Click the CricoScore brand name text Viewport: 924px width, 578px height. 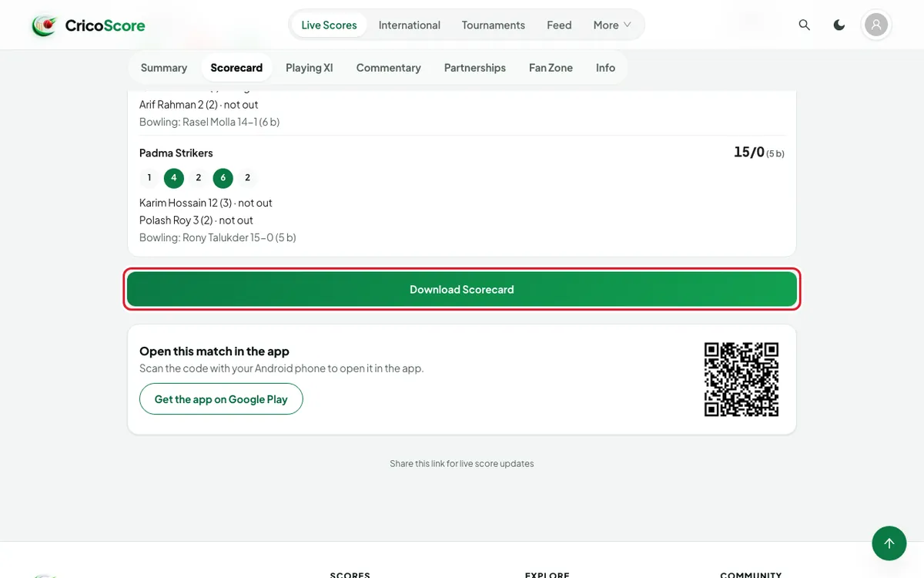pyautogui.click(x=105, y=25)
